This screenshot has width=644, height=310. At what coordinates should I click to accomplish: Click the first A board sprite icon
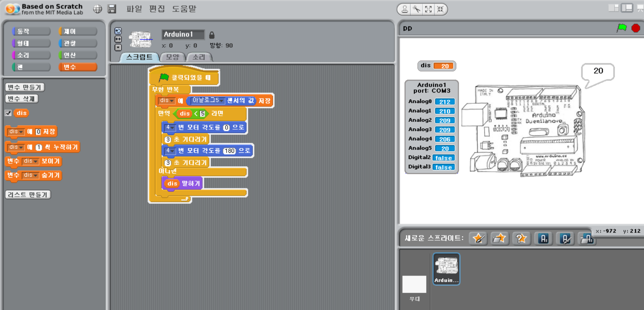coord(543,238)
